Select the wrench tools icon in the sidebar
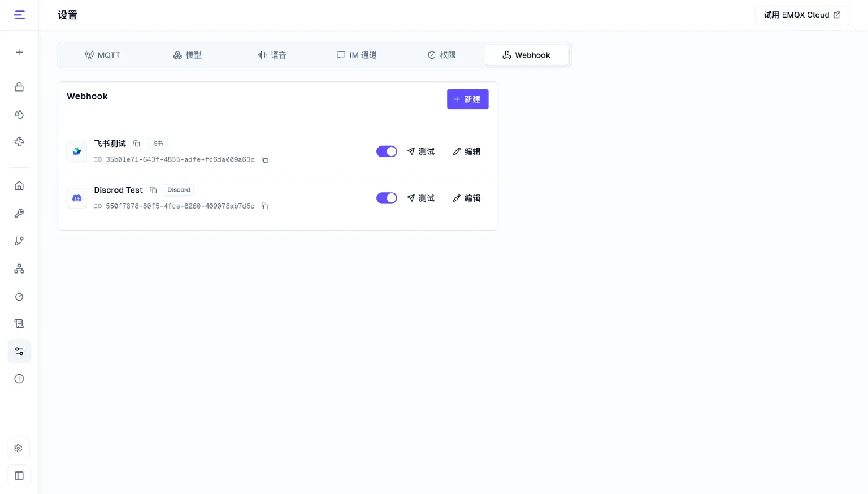The image size is (868, 494). tap(19, 214)
